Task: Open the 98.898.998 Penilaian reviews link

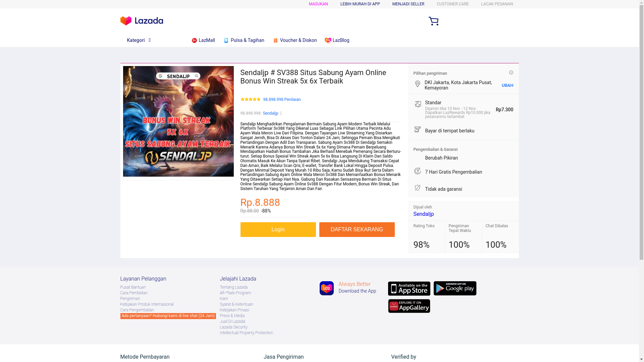Action: (282, 100)
